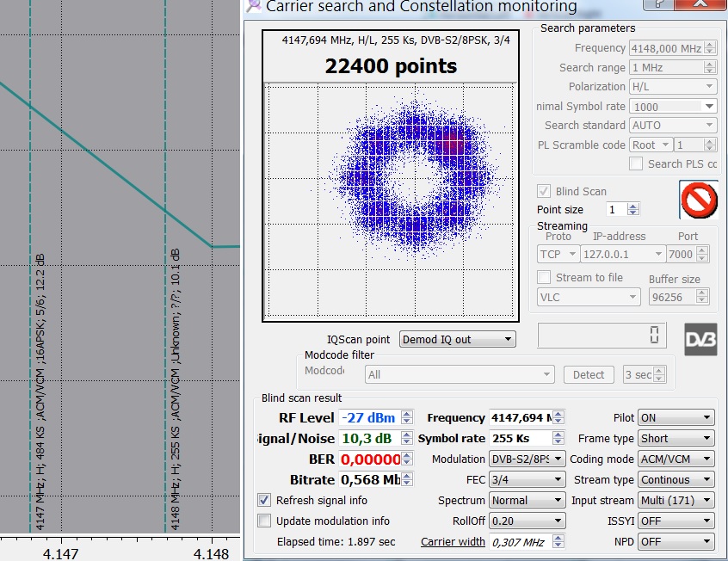Open the Modulation DVB-S2/8PSK dropdown
Image resolution: width=728 pixels, height=561 pixels.
[527, 459]
